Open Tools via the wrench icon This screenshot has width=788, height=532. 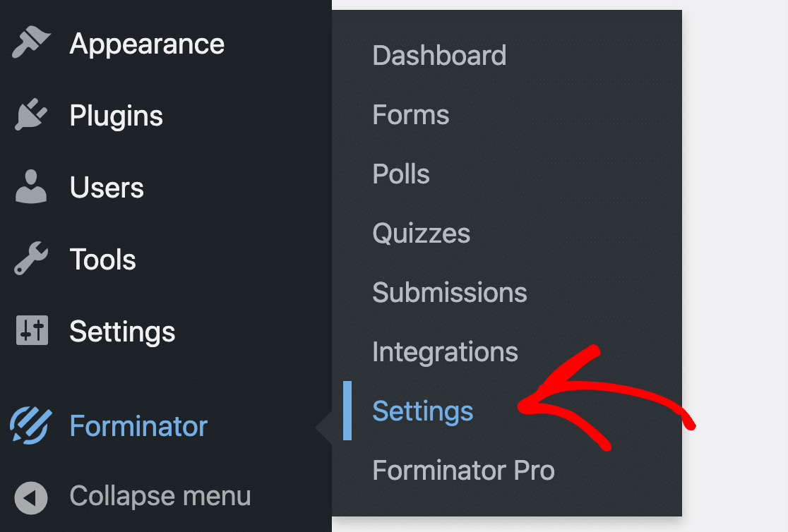click(30, 259)
